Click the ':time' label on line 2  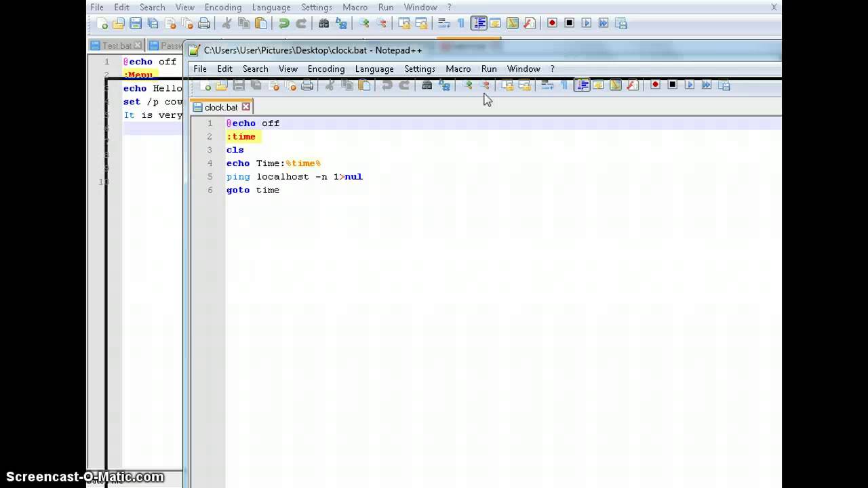(x=241, y=137)
